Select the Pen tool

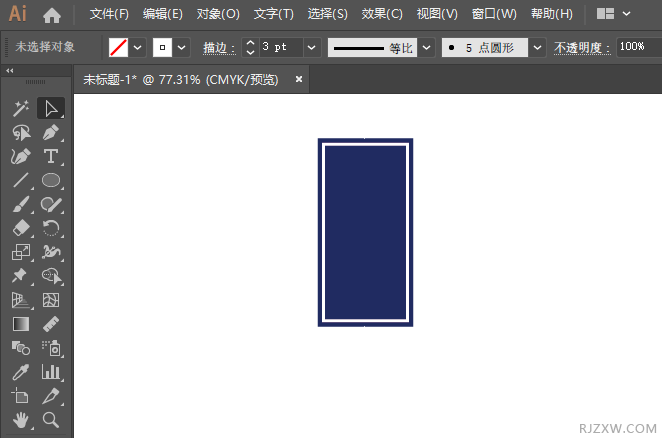click(x=51, y=132)
